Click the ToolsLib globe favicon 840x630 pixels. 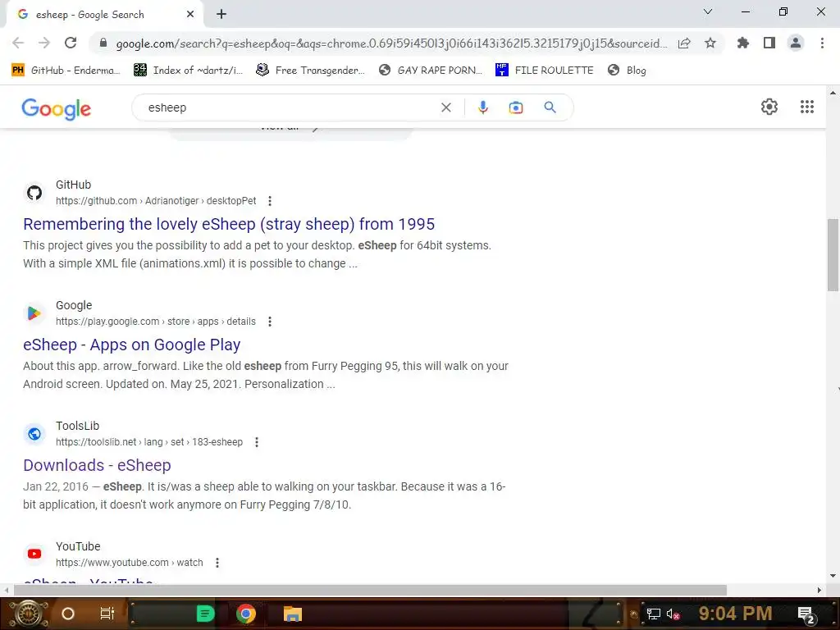[34, 434]
